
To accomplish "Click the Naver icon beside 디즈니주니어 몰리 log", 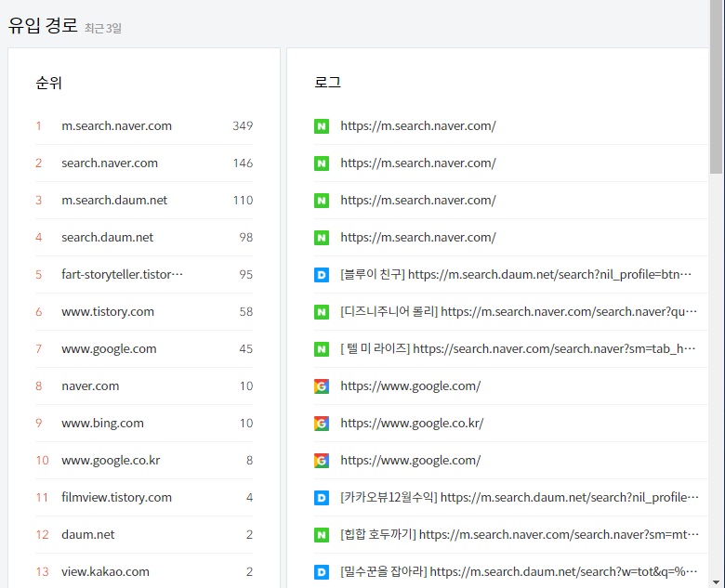I will coord(322,312).
